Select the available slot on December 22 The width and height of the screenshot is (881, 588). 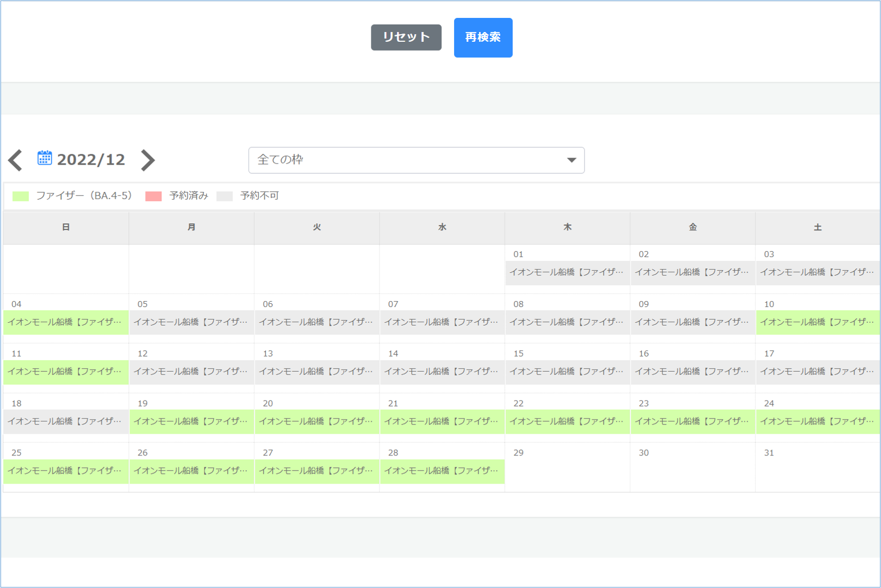[567, 422]
